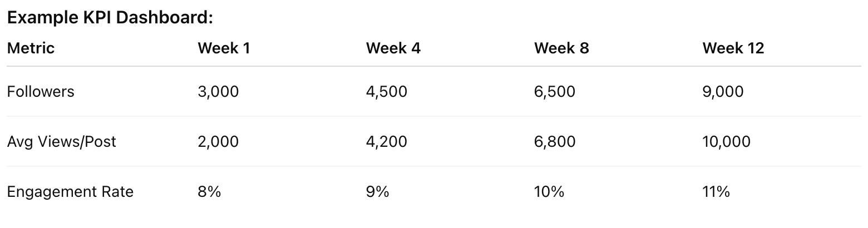Click the Week 8 column header

click(561, 48)
